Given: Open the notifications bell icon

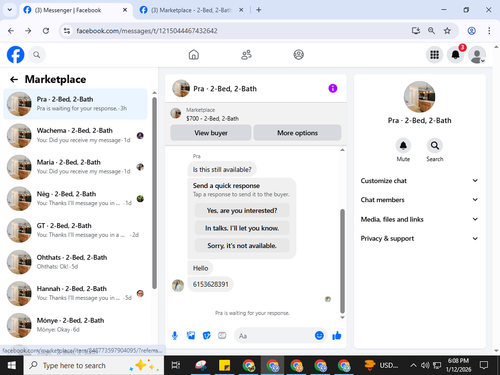Looking at the screenshot, I should pyautogui.click(x=455, y=55).
